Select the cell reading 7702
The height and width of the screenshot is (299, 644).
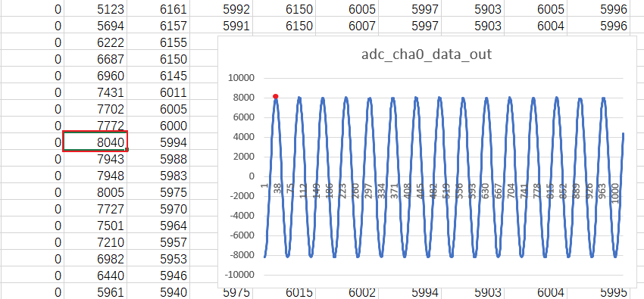pyautogui.click(x=95, y=109)
